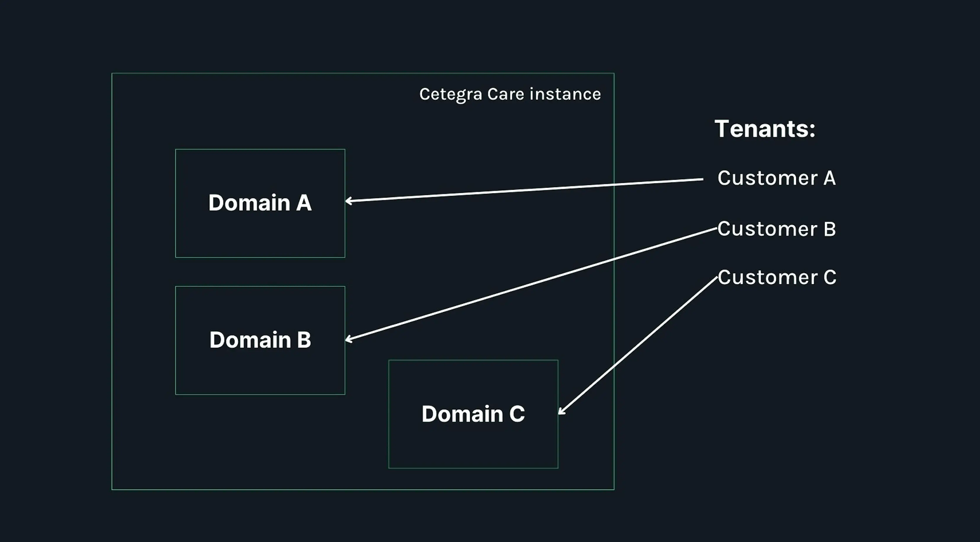Click where Customer A arrow crosses instance border

tap(614, 185)
